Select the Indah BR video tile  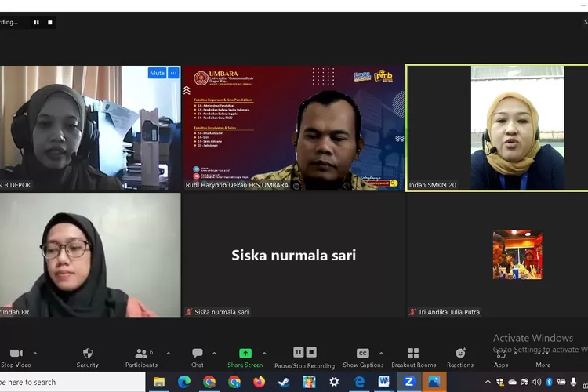(90, 255)
